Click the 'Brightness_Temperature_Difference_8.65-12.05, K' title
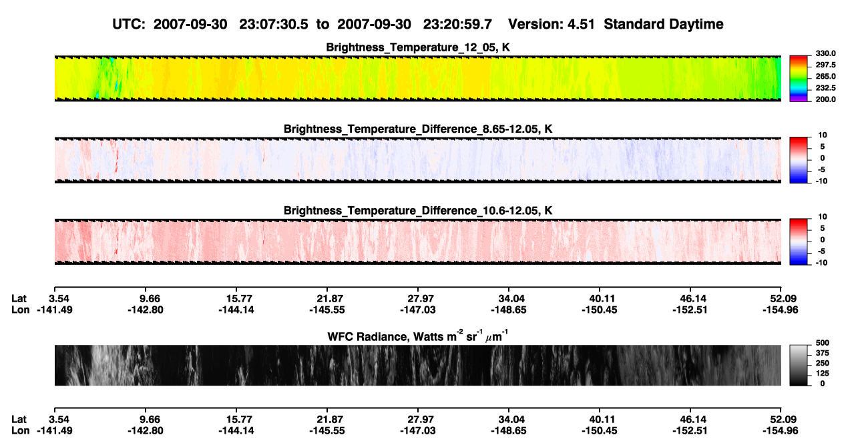This screenshot has height=445, width=868. pyautogui.click(x=418, y=128)
